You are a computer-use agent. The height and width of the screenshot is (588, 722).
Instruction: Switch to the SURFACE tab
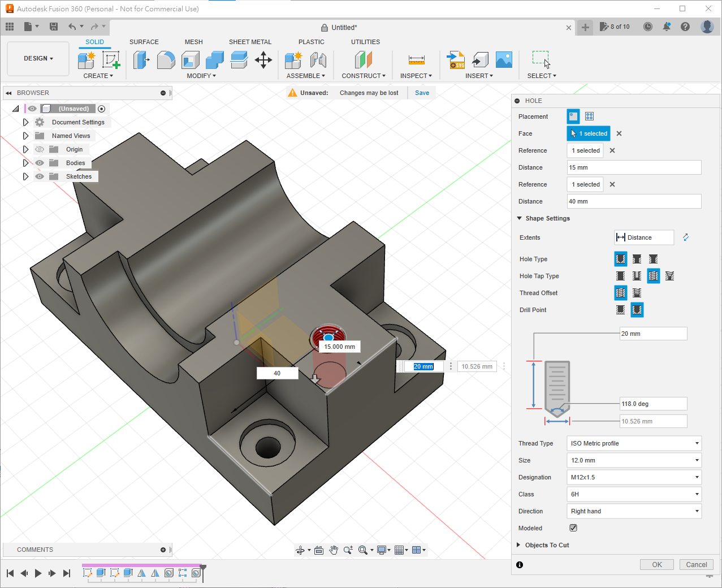tap(144, 42)
